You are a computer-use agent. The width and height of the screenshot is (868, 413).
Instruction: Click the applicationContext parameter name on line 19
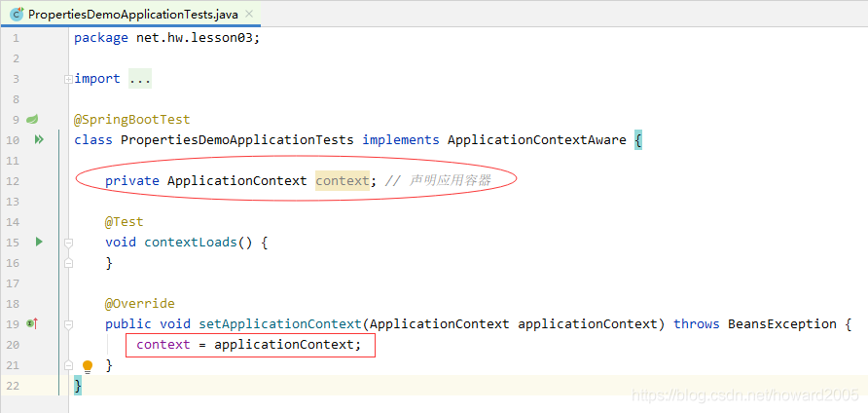tap(587, 323)
